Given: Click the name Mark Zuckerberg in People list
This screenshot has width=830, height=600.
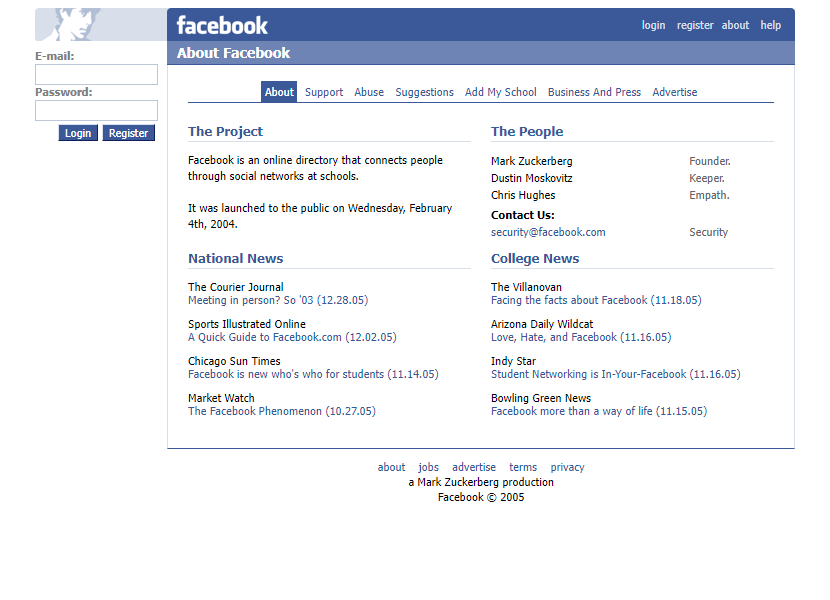Looking at the screenshot, I should tap(531, 161).
